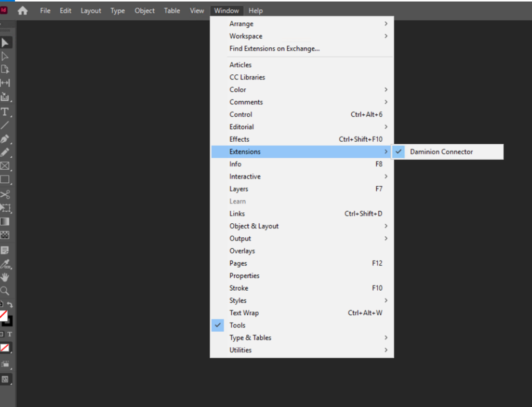
Task: Pick the Scissors tool
Action: click(x=5, y=195)
